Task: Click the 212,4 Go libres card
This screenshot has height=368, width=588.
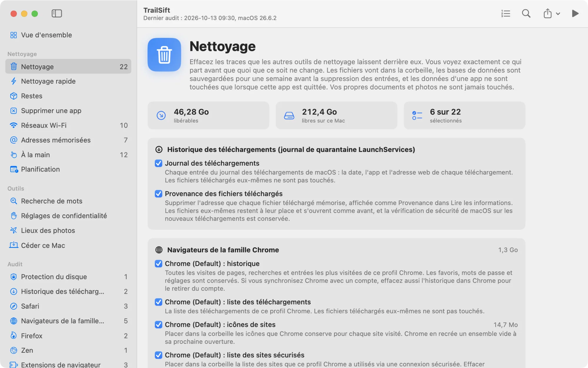Action: [336, 115]
